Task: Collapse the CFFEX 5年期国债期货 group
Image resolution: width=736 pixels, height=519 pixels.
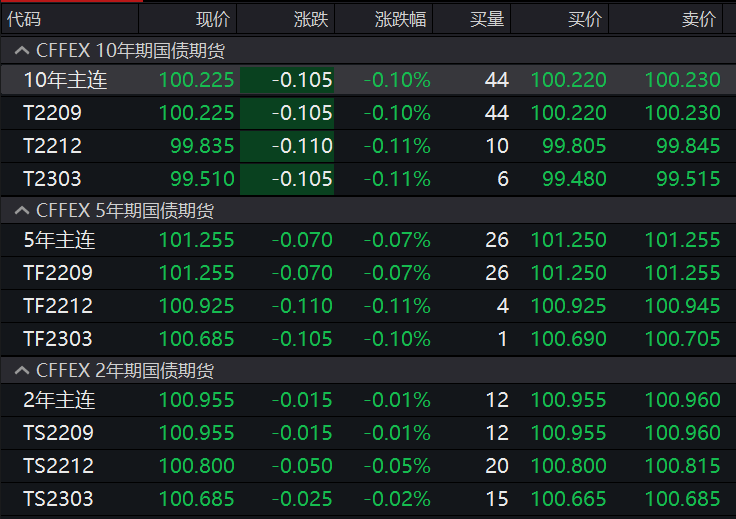Action: tap(20, 210)
